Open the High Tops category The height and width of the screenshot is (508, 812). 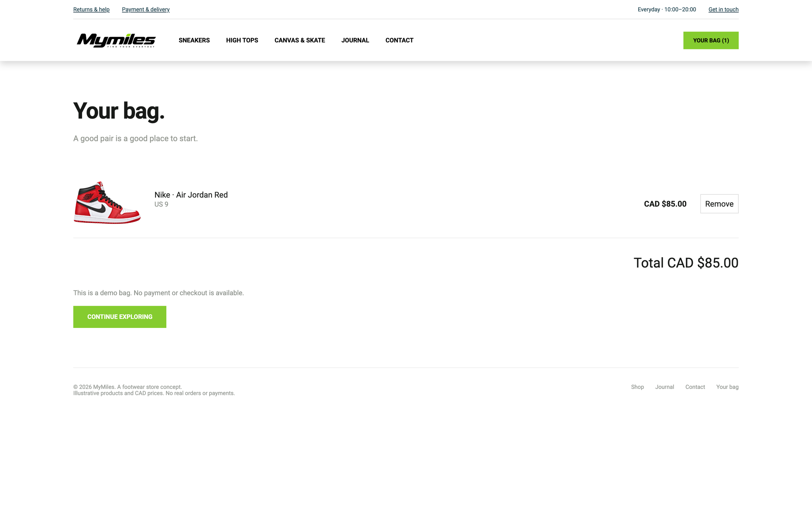pyautogui.click(x=242, y=40)
